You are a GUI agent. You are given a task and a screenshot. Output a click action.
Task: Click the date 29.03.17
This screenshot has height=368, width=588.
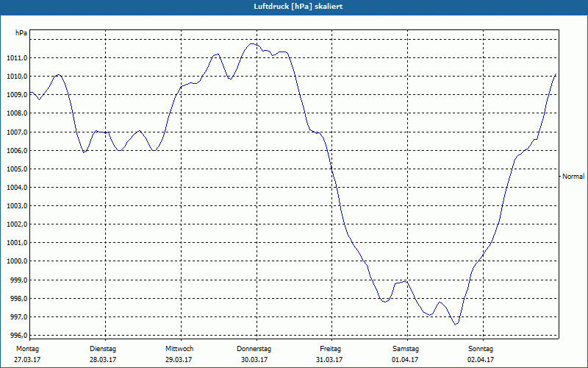179,360
